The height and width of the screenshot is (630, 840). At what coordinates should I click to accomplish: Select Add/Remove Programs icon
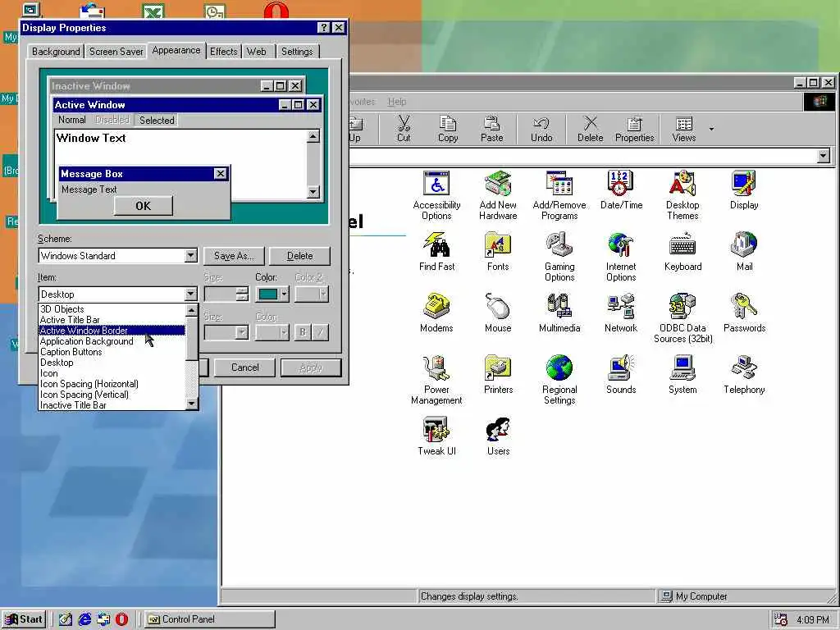point(559,195)
